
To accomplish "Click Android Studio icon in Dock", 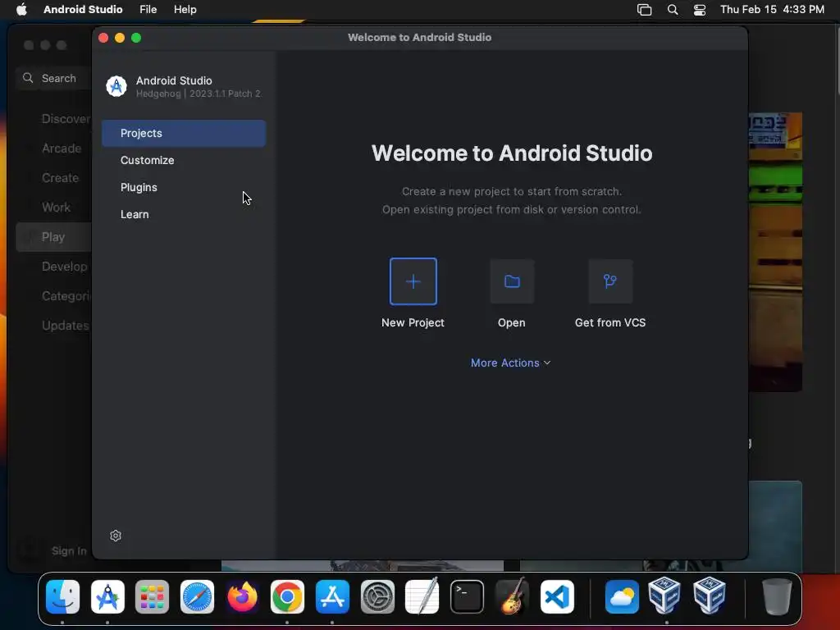I will click(107, 597).
